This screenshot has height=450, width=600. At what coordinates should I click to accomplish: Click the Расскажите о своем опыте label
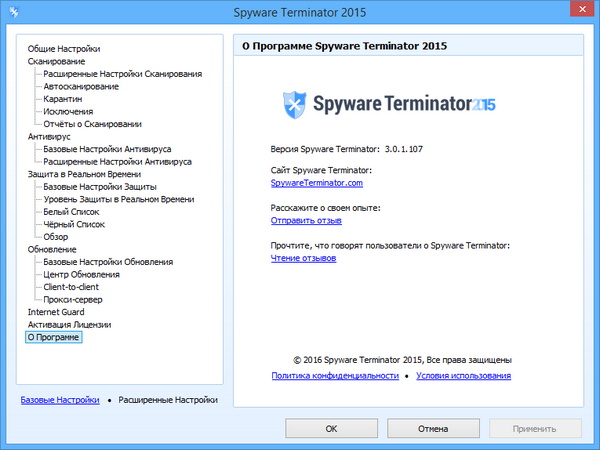click(x=326, y=208)
